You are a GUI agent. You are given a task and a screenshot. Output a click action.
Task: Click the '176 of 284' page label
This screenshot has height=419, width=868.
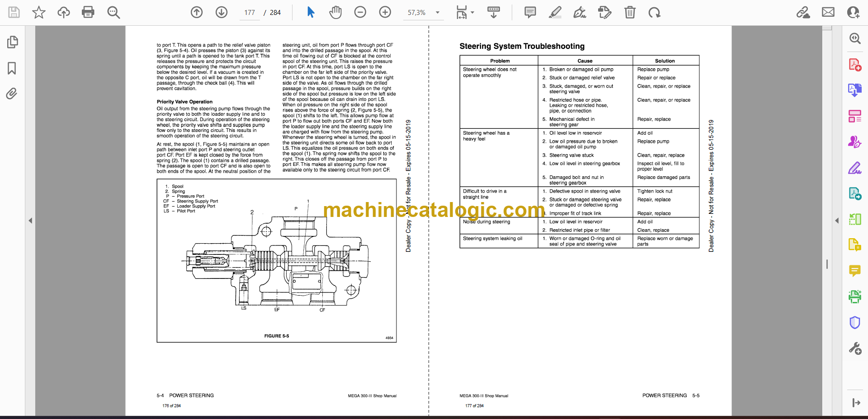coord(171,406)
